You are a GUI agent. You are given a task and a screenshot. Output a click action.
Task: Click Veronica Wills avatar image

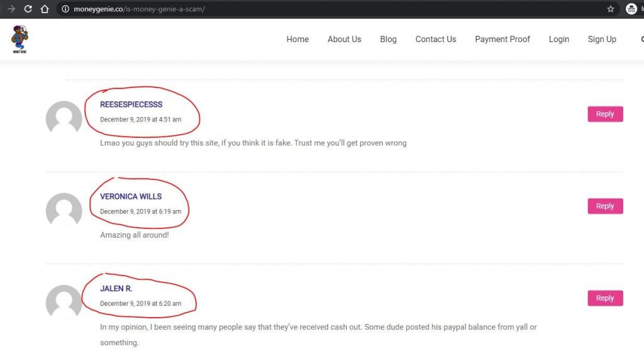coord(64,211)
